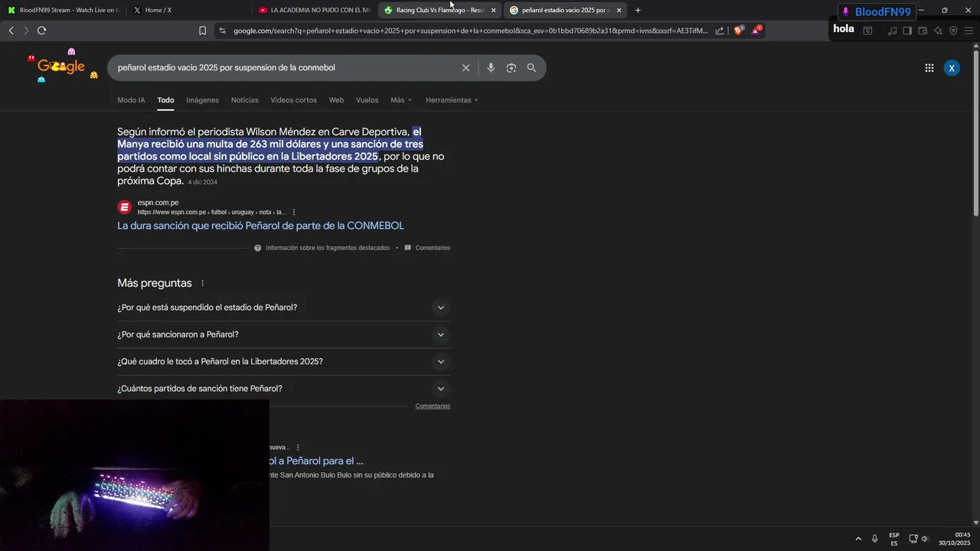Click the browser address bar URL
Screen dimensions: 980x551
click(x=470, y=31)
